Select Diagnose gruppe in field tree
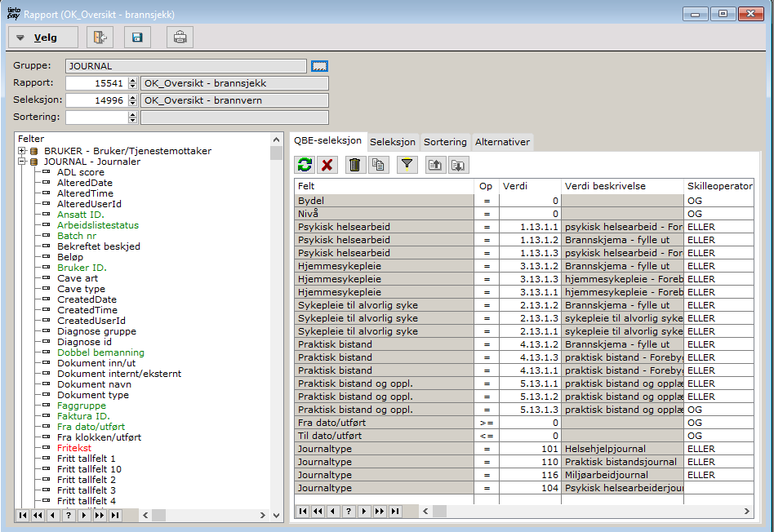This screenshot has width=774, height=532. pos(96,331)
